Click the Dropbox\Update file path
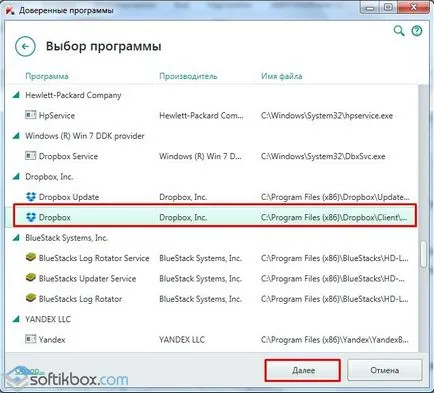 (x=335, y=197)
